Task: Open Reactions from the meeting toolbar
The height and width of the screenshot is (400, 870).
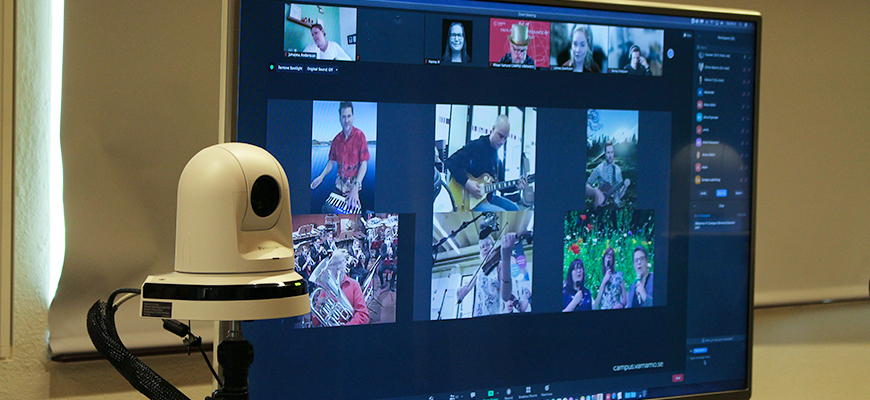Action: tap(547, 389)
